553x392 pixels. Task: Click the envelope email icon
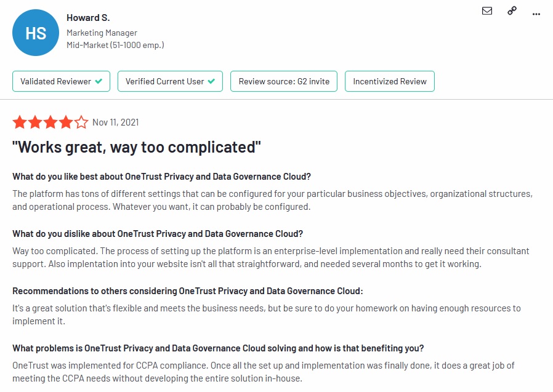(486, 11)
